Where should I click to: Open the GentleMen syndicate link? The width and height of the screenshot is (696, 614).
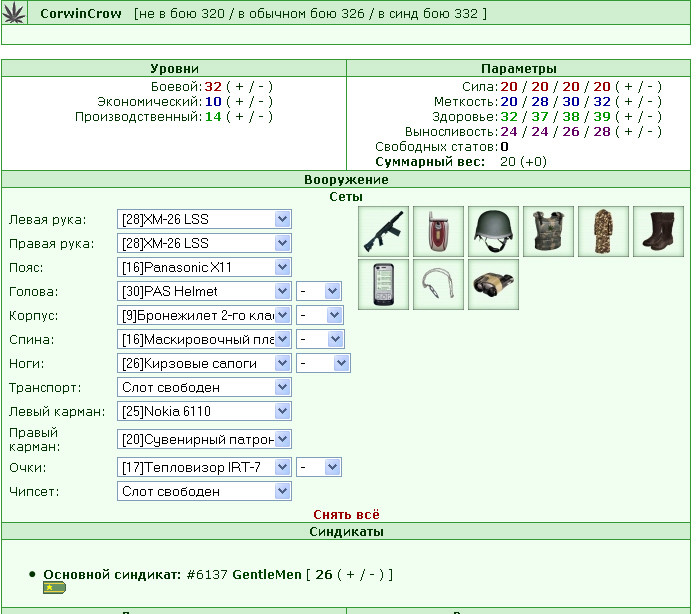coord(267,574)
